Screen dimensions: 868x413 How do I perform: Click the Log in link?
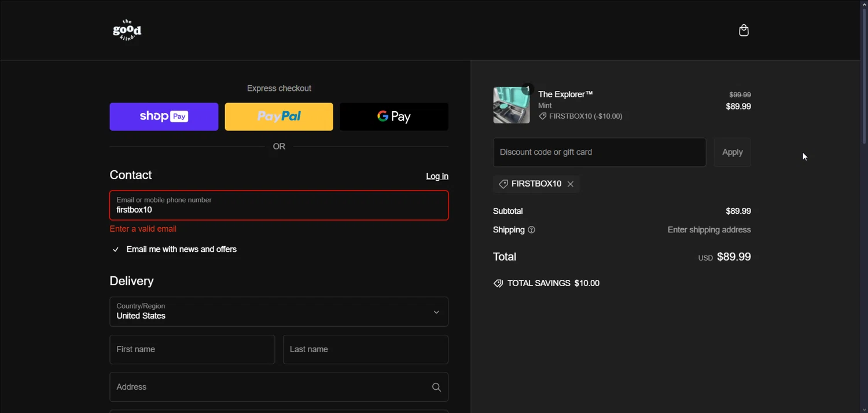[437, 176]
